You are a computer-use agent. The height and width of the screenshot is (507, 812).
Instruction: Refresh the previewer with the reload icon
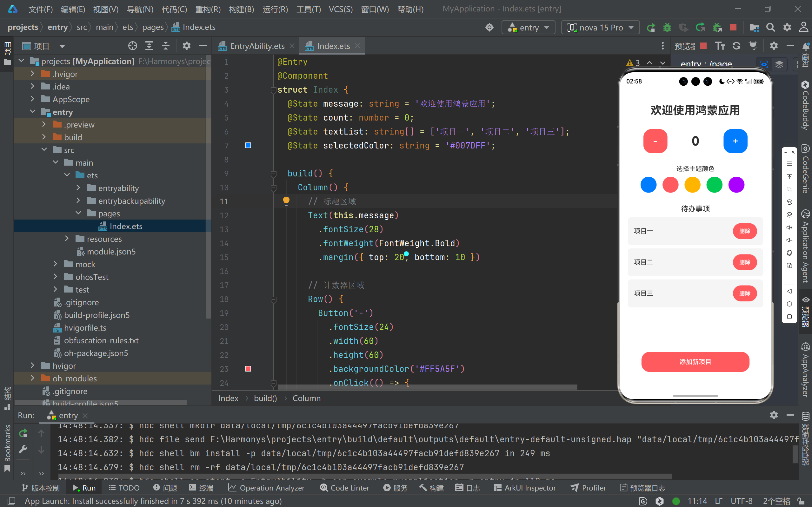736,46
